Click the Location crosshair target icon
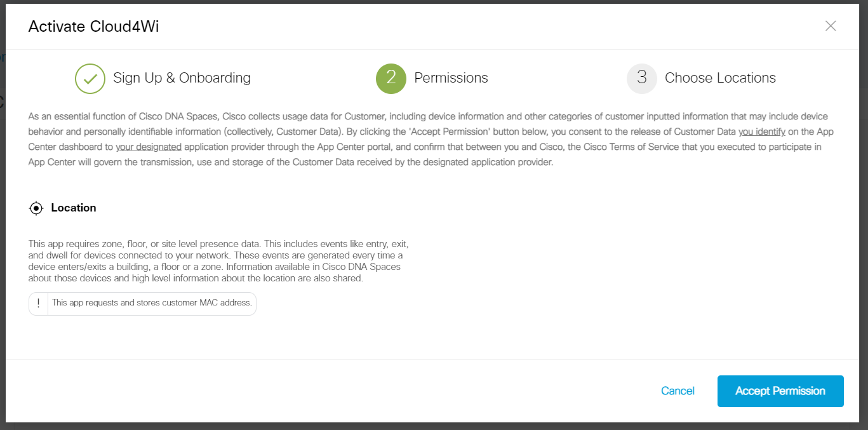The width and height of the screenshot is (868, 430). tap(36, 208)
